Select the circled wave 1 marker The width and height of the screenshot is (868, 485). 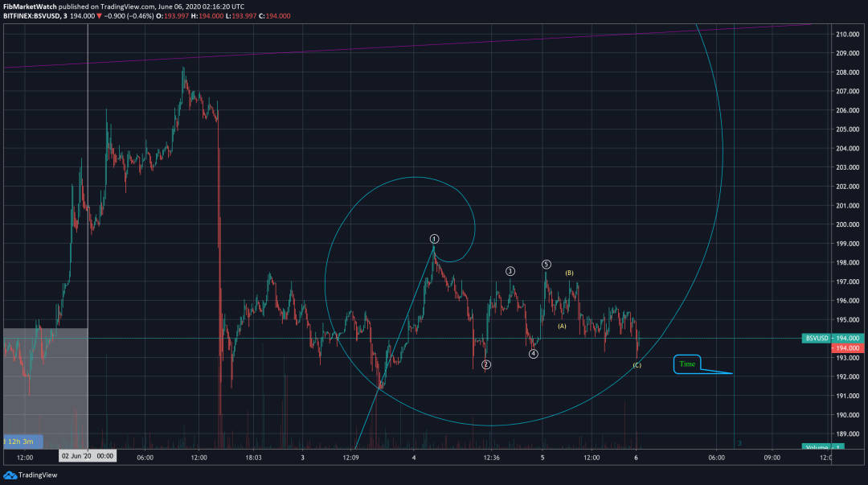(x=434, y=239)
